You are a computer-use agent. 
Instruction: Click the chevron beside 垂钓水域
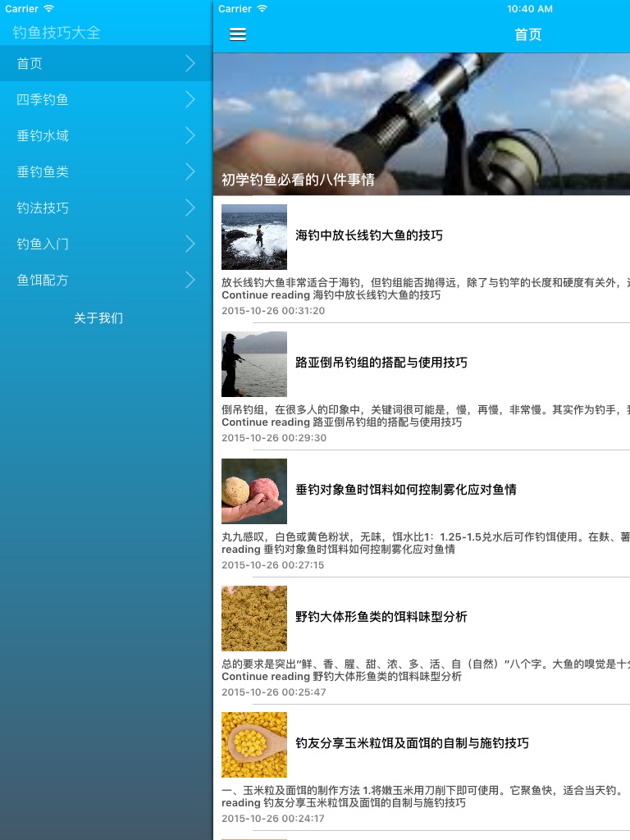pyautogui.click(x=190, y=135)
